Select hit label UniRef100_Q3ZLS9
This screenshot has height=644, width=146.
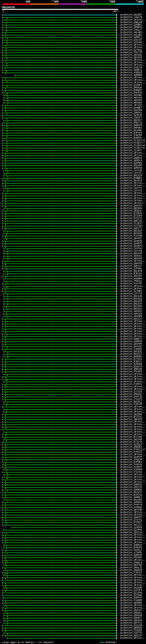pyautogui.click(x=131, y=68)
